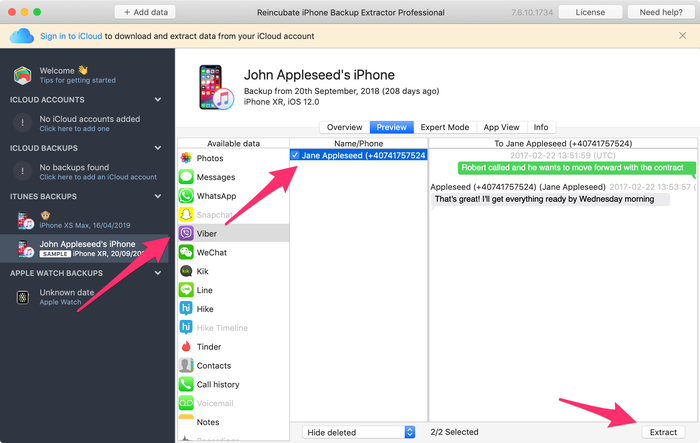Image resolution: width=700 pixels, height=443 pixels.
Task: Select the Messages app icon
Action: coord(186,177)
